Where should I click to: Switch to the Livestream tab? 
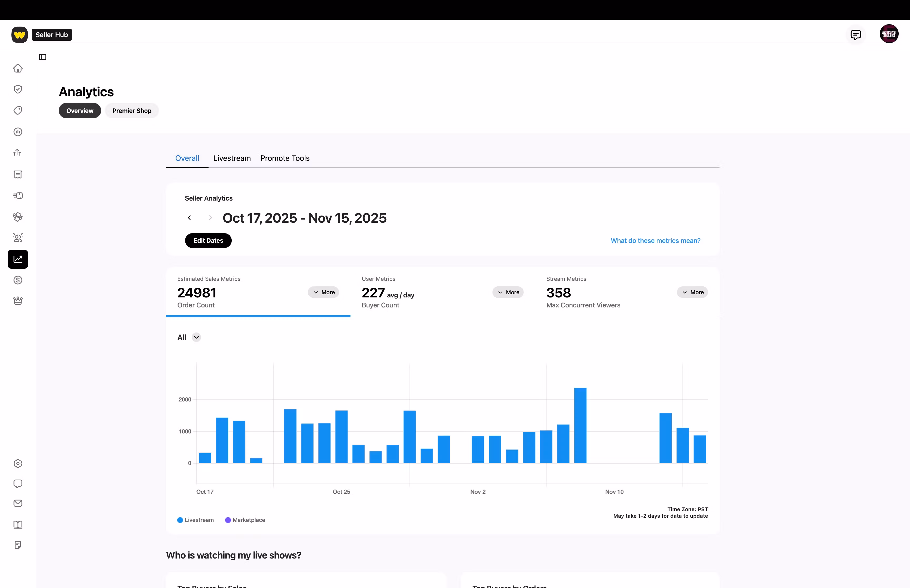coord(232,158)
